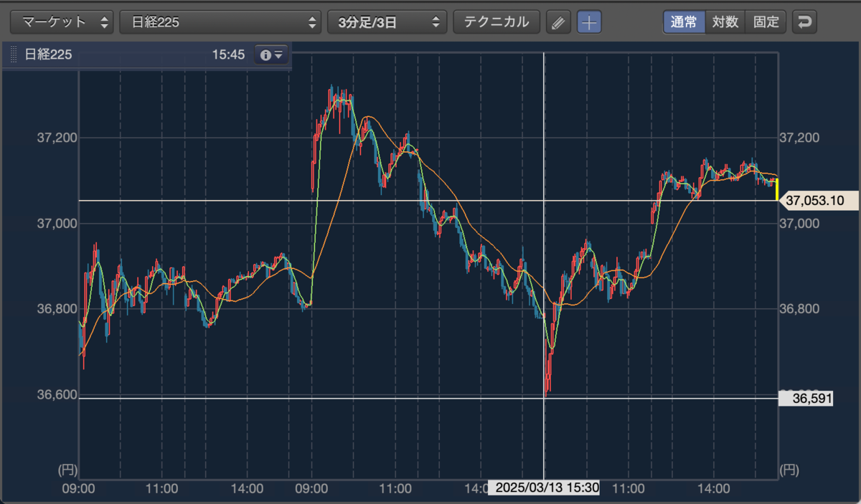Viewport: 861px width, 504px height.
Task: Click the 36,591 crosshair price tag
Action: pos(806,398)
